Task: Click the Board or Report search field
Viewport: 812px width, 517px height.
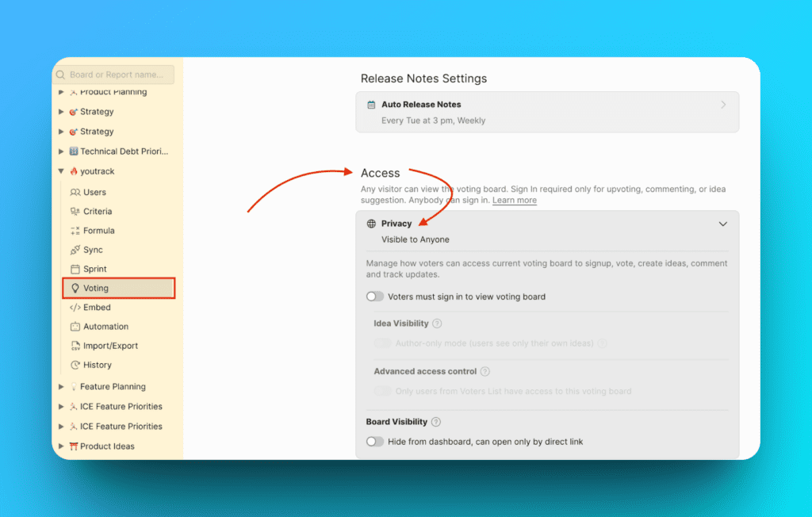Action: point(119,75)
